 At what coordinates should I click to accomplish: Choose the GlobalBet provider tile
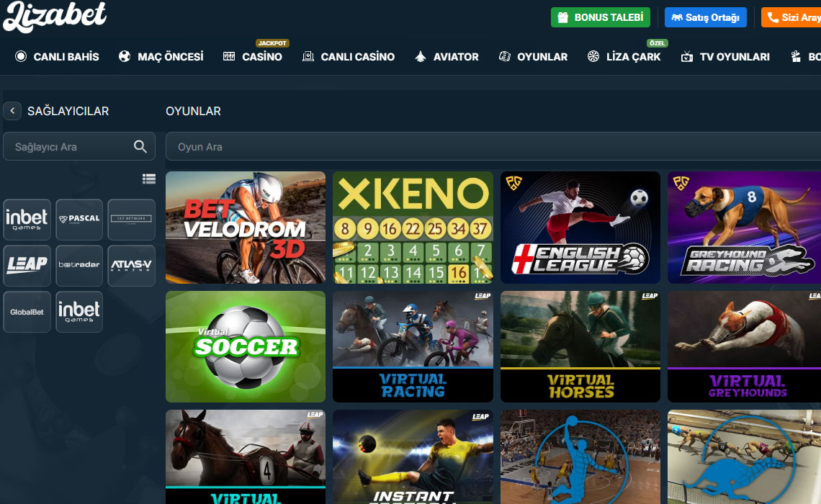pyautogui.click(x=27, y=312)
